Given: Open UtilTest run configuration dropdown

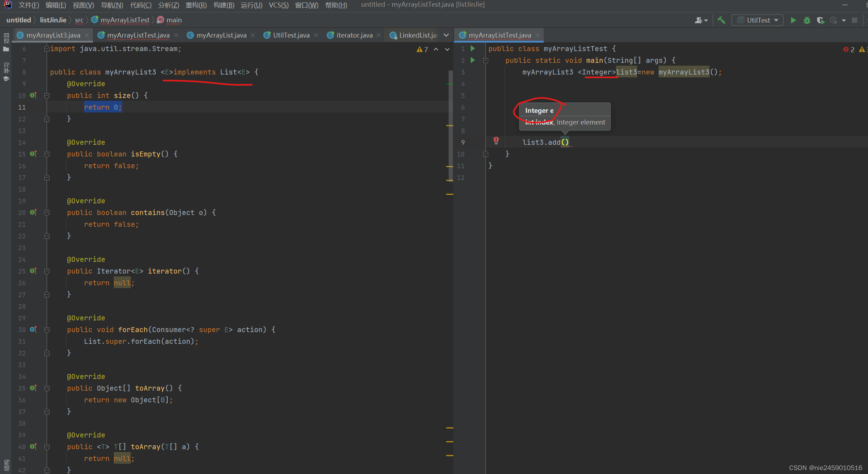Looking at the screenshot, I should 757,20.
